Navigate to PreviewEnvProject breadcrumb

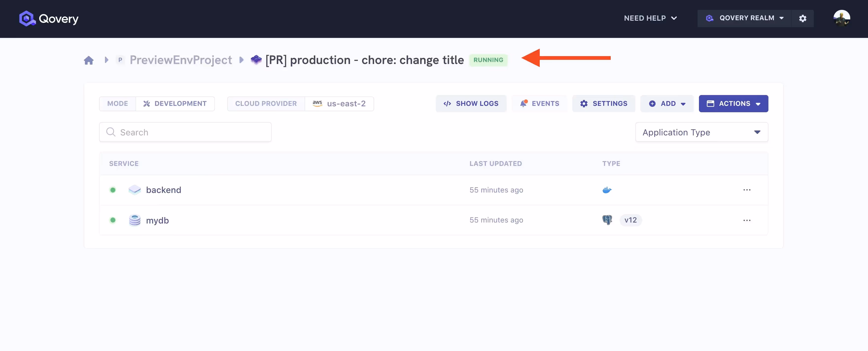[181, 60]
